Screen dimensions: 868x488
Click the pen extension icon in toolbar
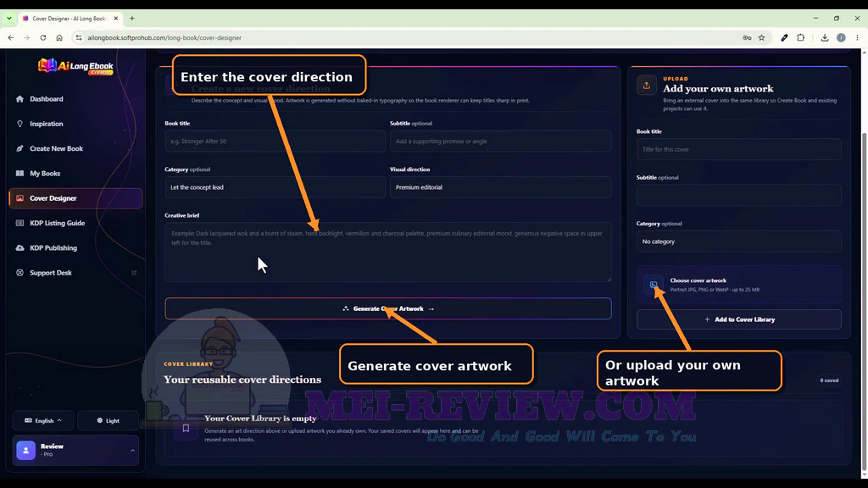[784, 37]
